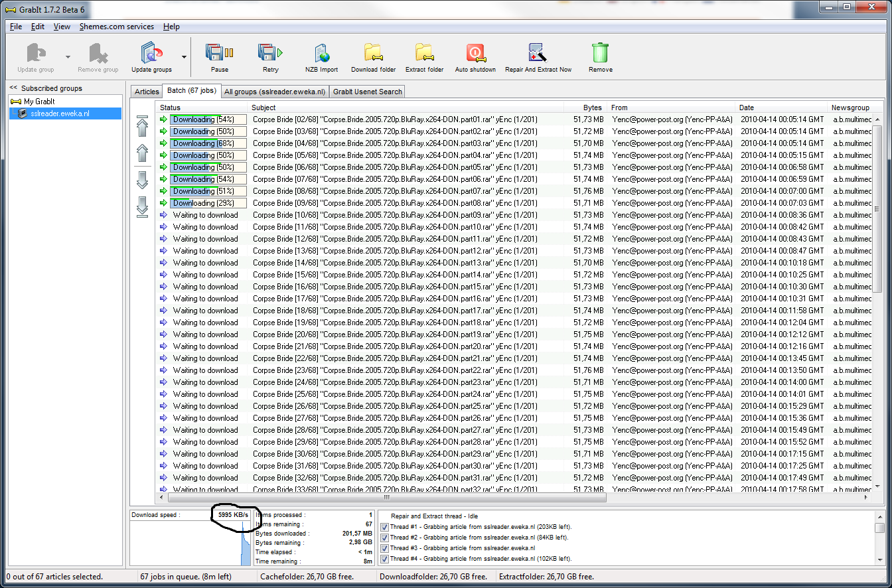This screenshot has width=892, height=588.
Task: Open the File menu
Action: coord(16,27)
